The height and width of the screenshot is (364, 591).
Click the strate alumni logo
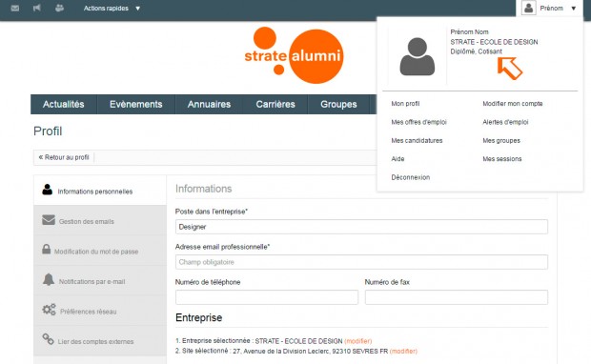[x=294, y=55]
